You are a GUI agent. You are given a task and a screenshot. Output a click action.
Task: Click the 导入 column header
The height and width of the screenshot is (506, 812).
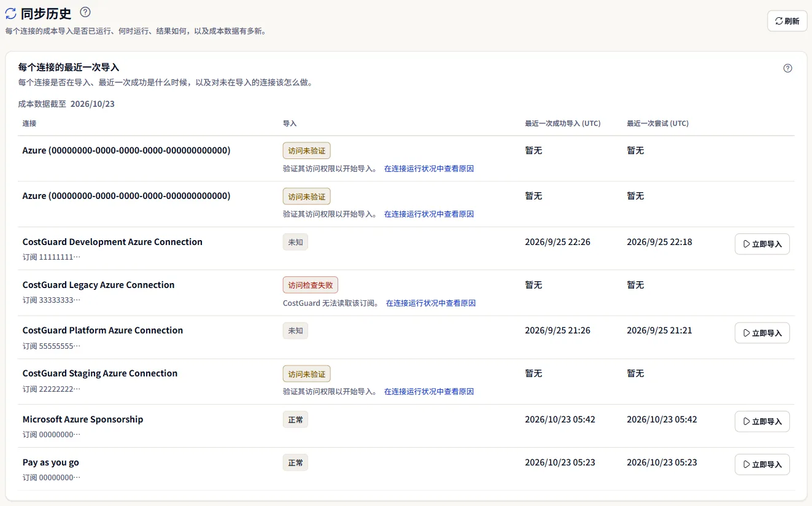coord(290,123)
